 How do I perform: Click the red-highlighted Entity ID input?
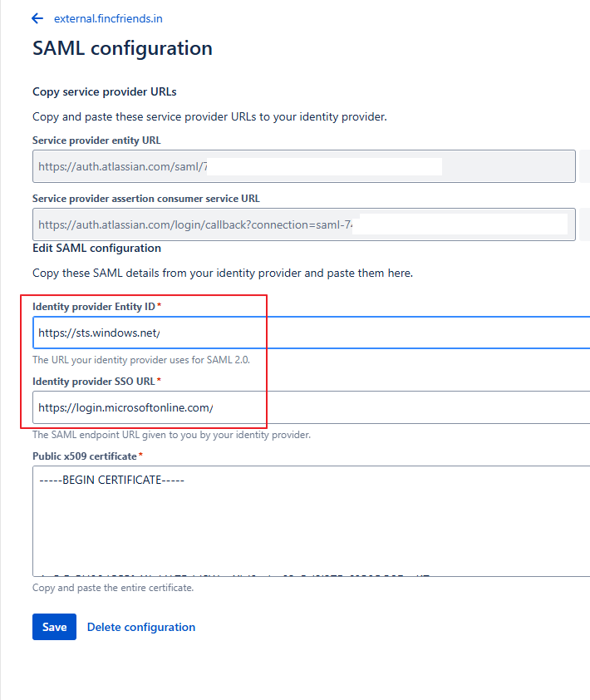pyautogui.click(x=150, y=333)
